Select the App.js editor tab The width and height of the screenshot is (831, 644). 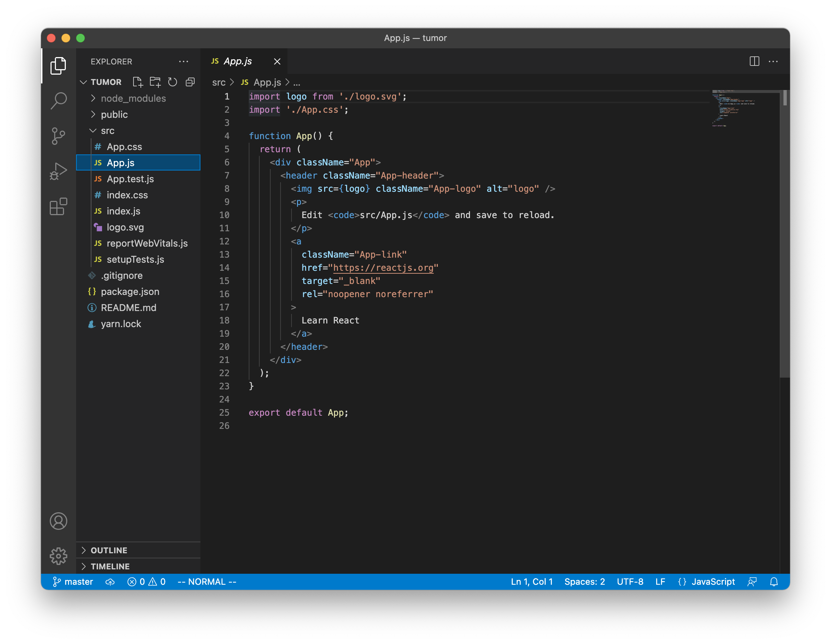point(237,61)
